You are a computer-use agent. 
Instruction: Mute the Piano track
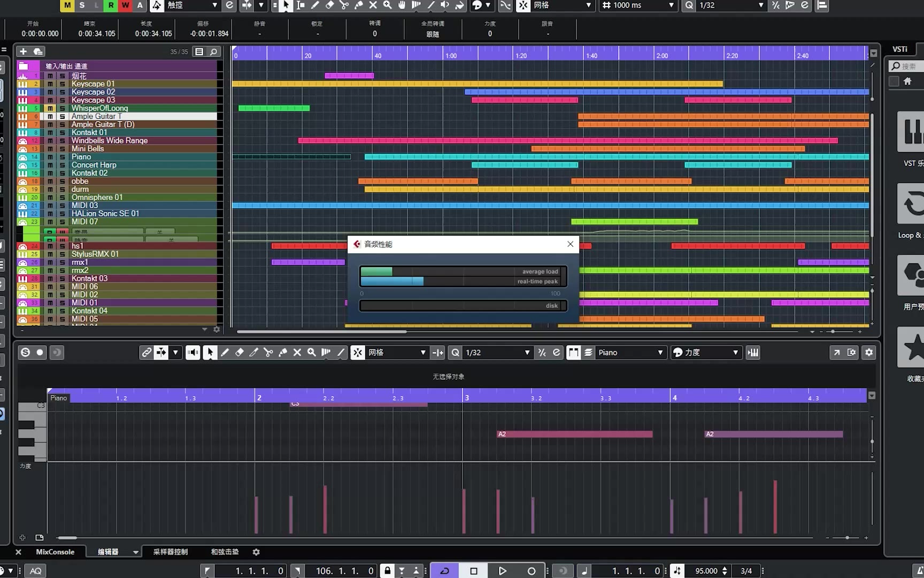[50, 157]
